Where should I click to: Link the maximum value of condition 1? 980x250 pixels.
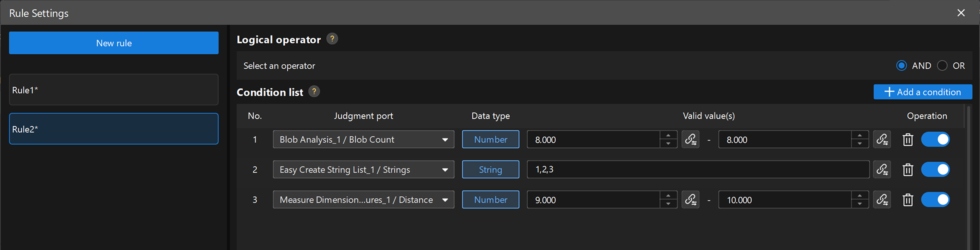[882, 139]
